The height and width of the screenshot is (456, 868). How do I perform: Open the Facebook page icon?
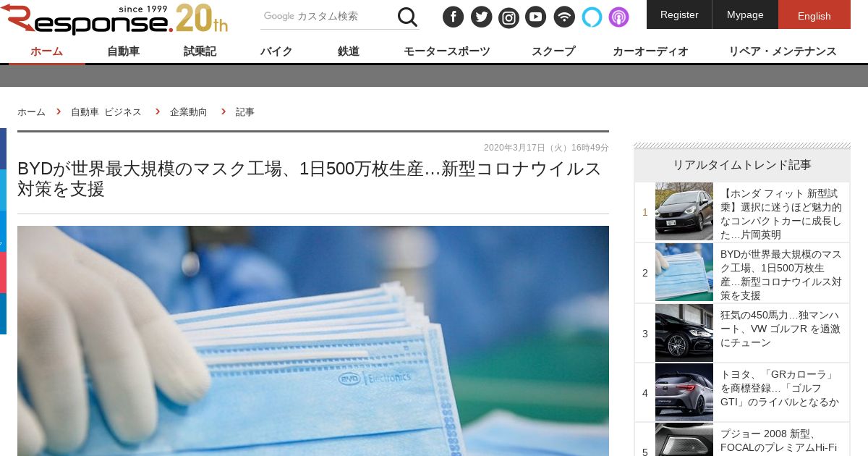click(x=453, y=17)
